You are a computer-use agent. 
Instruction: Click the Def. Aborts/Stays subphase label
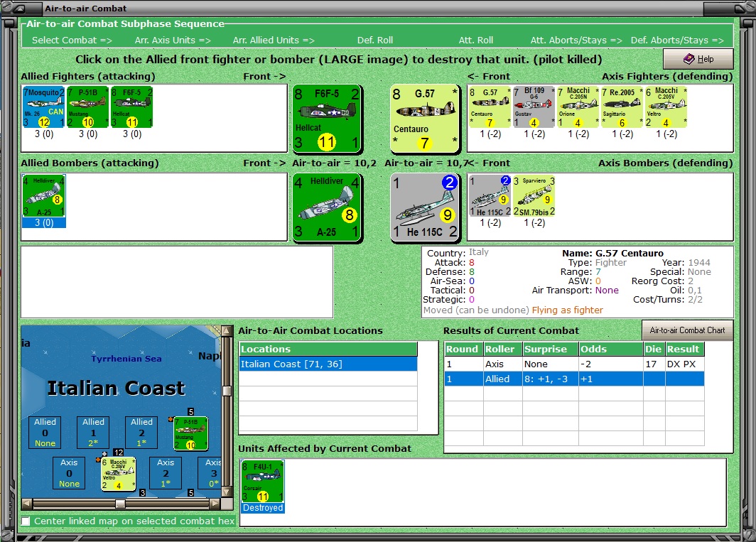pos(677,40)
